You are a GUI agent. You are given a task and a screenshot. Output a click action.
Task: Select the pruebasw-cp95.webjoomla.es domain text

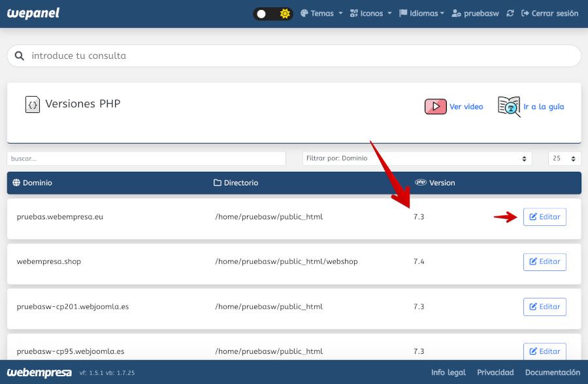pyautogui.click(x=70, y=351)
